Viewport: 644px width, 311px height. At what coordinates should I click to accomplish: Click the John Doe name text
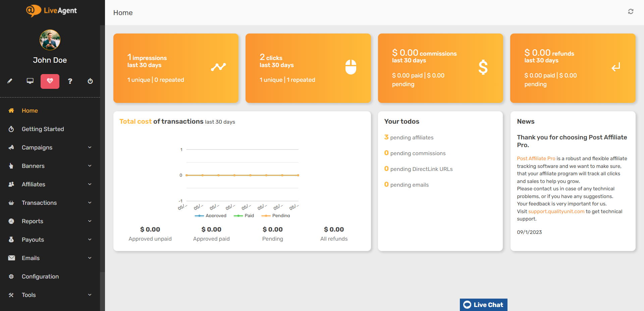click(x=50, y=60)
